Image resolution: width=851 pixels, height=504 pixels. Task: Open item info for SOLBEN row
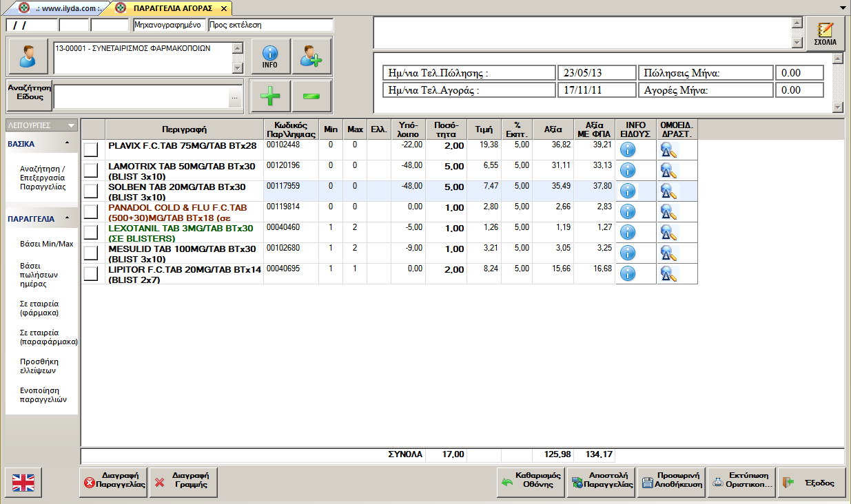click(x=628, y=191)
